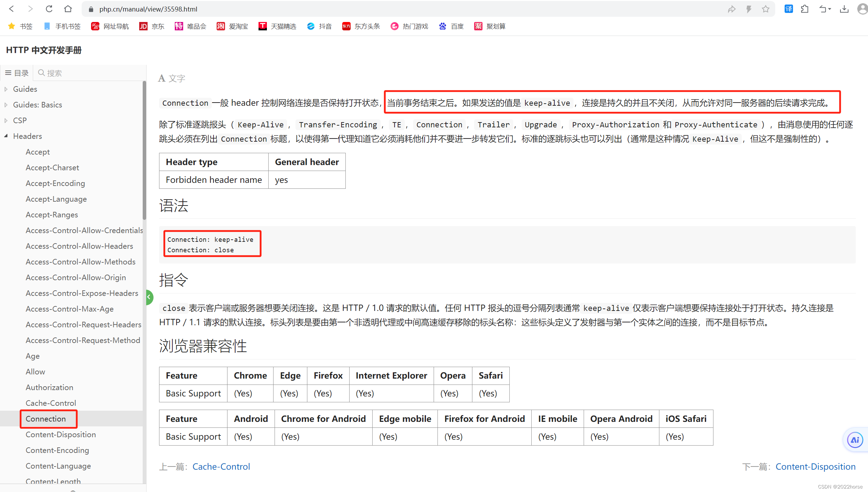Open the Cache-Control previous page link
The width and height of the screenshot is (868, 492).
point(221,467)
